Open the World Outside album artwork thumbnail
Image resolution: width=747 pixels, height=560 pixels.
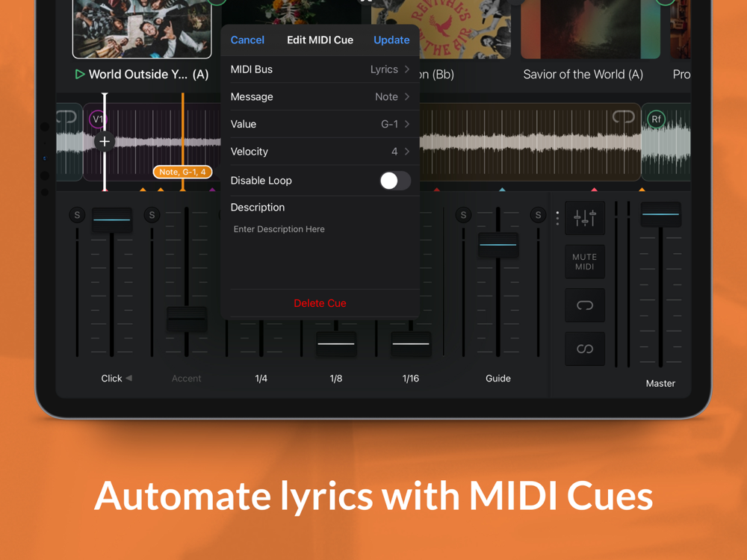(142, 28)
